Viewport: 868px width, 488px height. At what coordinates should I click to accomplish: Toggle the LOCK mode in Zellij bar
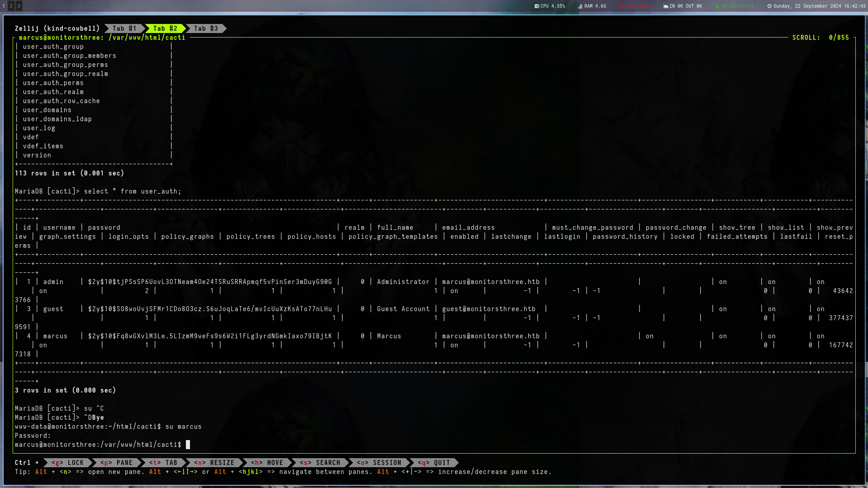click(67, 463)
